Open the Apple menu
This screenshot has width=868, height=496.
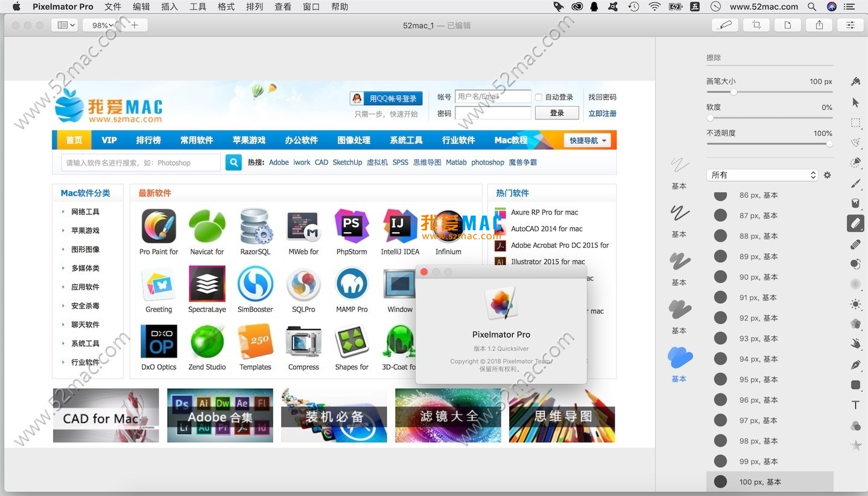(16, 7)
